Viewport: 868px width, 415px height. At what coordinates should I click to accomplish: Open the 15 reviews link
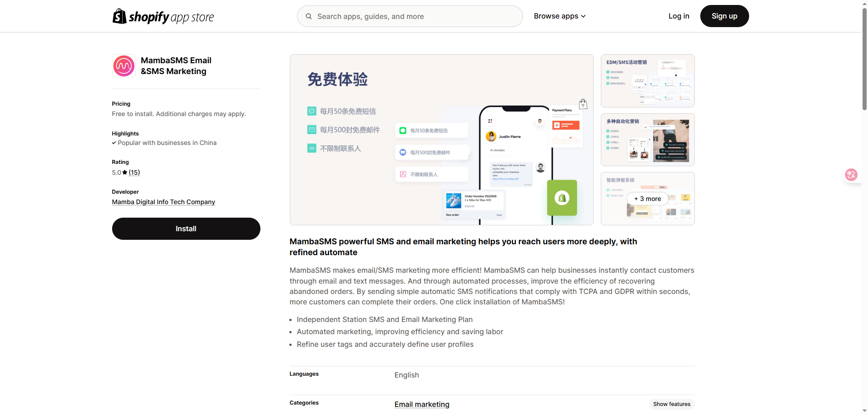click(134, 173)
